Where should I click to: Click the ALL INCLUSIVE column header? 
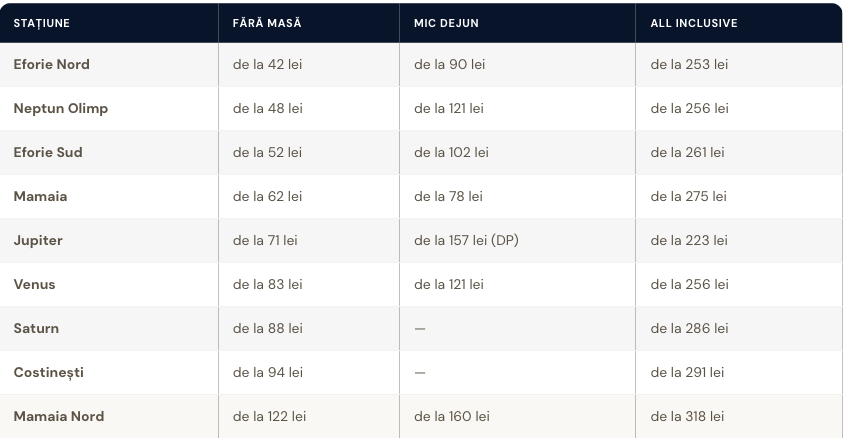pos(694,23)
